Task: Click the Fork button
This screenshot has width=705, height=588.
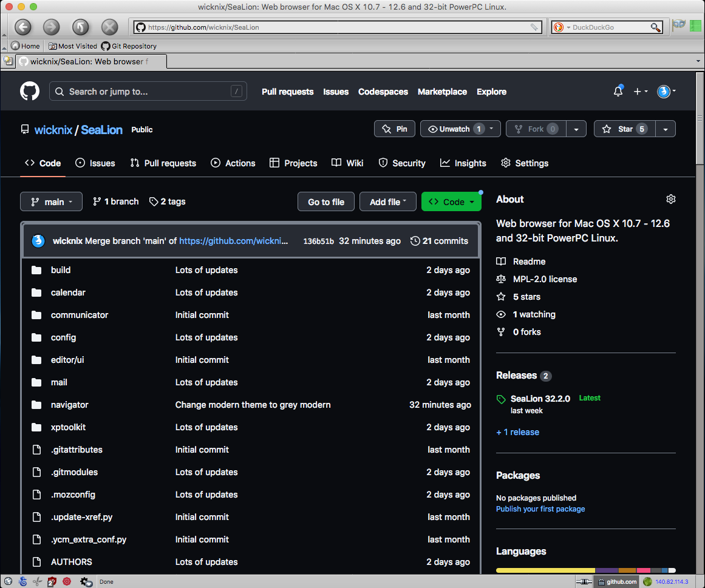Action: 536,129
